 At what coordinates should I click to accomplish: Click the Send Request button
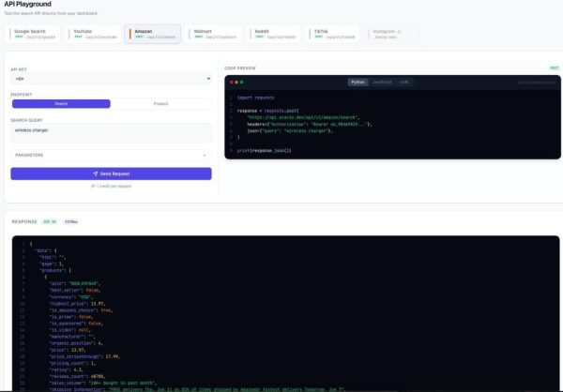point(111,173)
